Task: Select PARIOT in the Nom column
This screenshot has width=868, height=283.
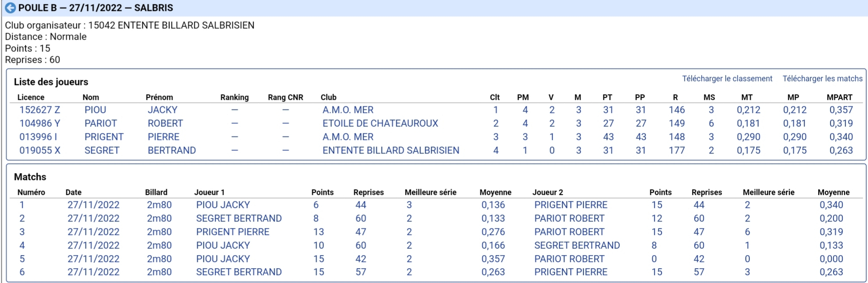Action: point(100,123)
